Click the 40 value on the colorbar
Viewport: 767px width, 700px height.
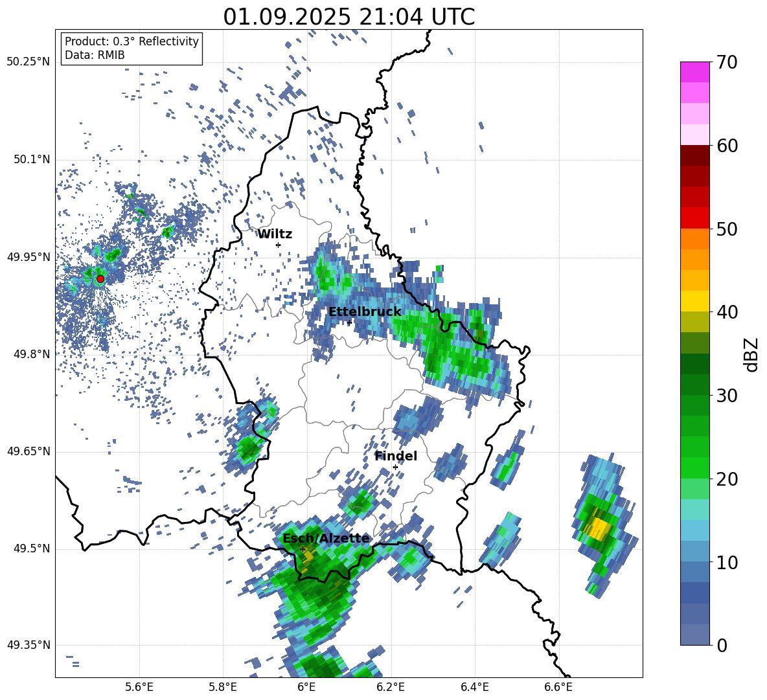(727, 312)
